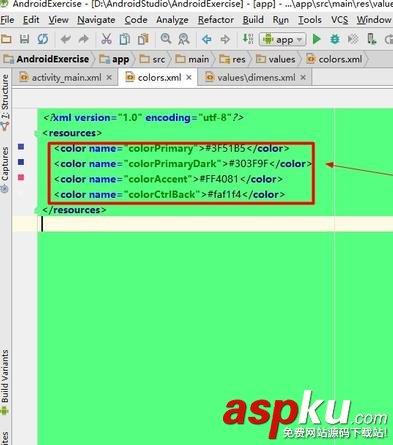Screen dimensions: 393x445
Task: Open the Window menu
Action: (x=374, y=20)
